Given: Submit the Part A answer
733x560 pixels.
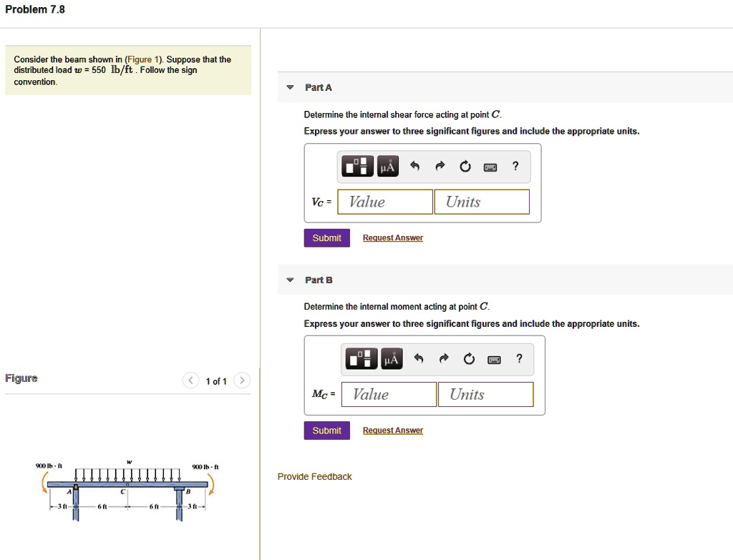Looking at the screenshot, I should tap(326, 237).
